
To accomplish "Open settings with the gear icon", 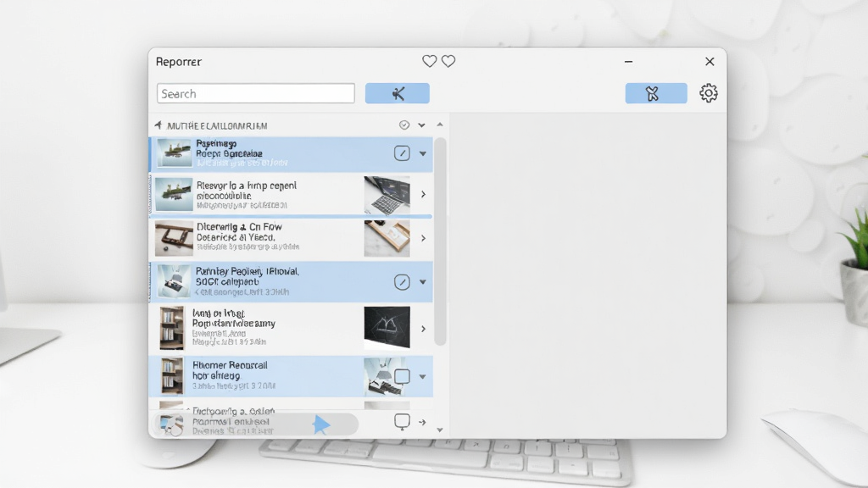I will tap(709, 93).
